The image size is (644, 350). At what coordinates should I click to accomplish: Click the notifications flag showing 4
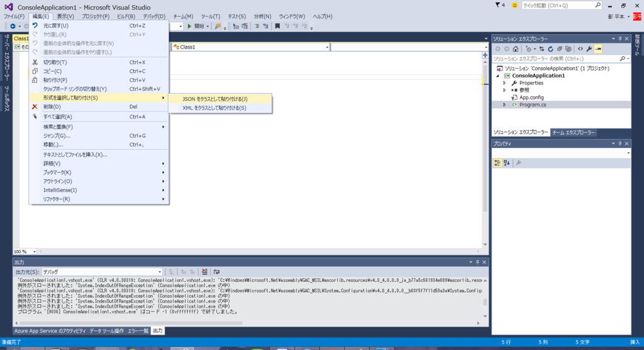tap(500, 5)
